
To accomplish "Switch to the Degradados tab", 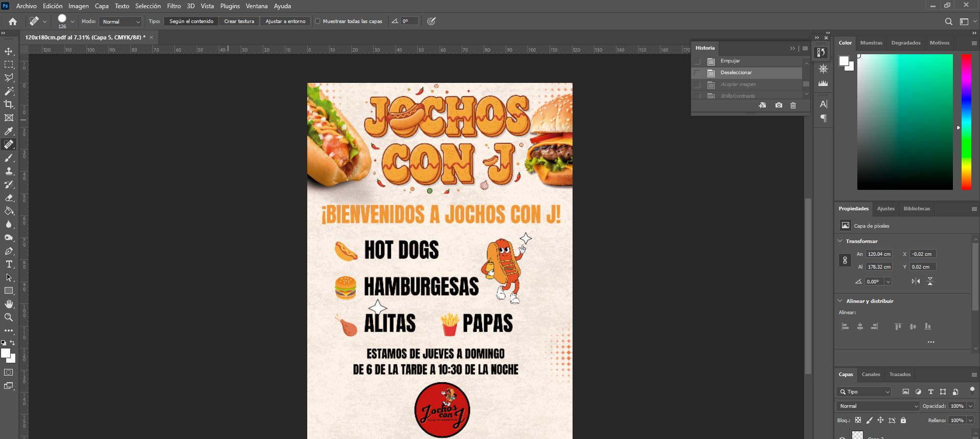I will tap(906, 43).
